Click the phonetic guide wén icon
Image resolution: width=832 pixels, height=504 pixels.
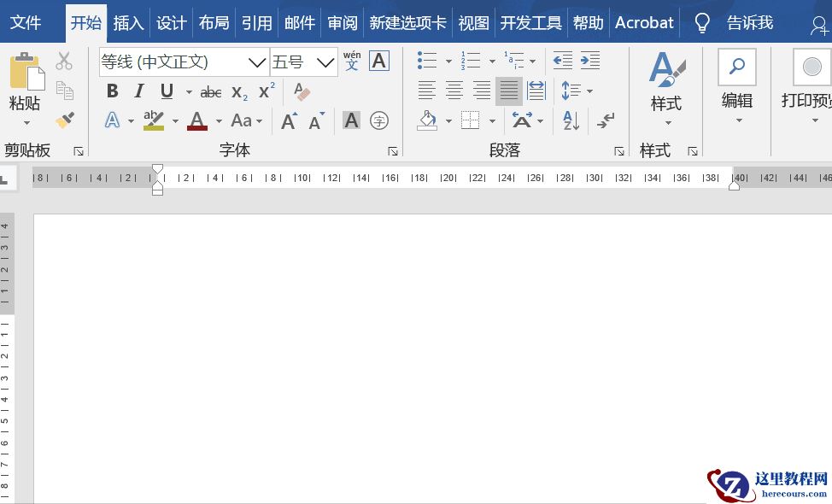(352, 61)
